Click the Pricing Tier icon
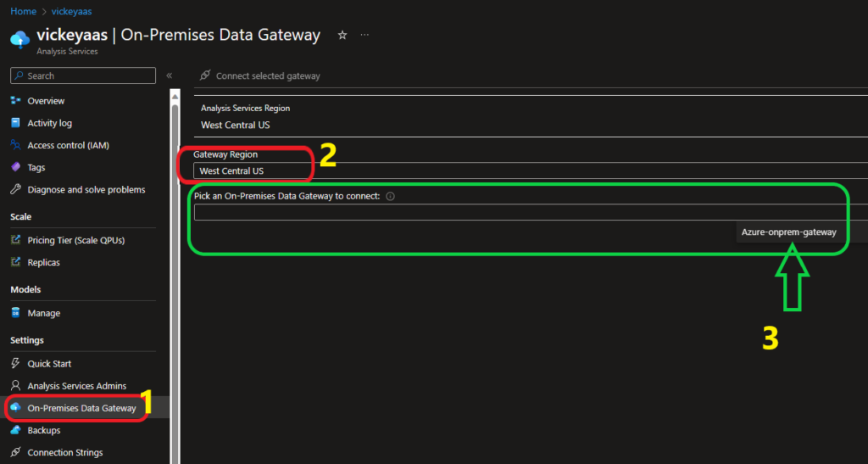 (15, 240)
